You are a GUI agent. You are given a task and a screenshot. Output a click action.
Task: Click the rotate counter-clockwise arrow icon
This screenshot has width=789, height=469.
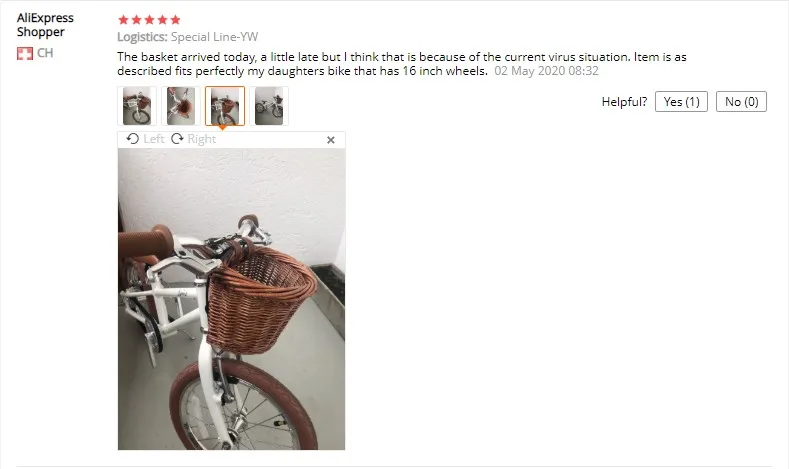point(132,138)
